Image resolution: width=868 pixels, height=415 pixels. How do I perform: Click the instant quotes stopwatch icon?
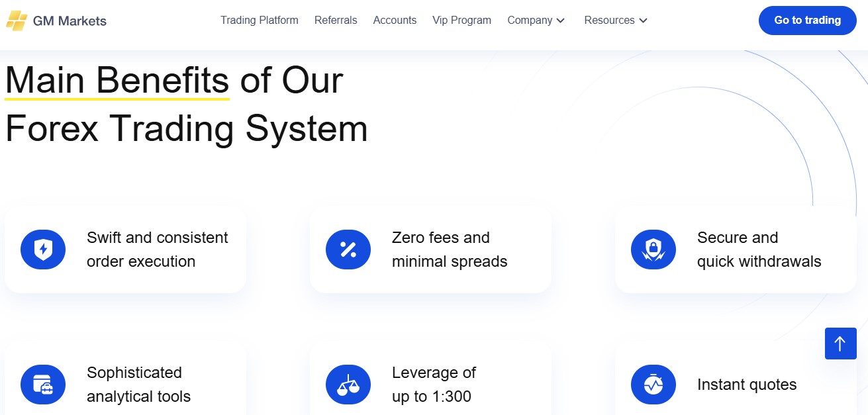point(653,385)
